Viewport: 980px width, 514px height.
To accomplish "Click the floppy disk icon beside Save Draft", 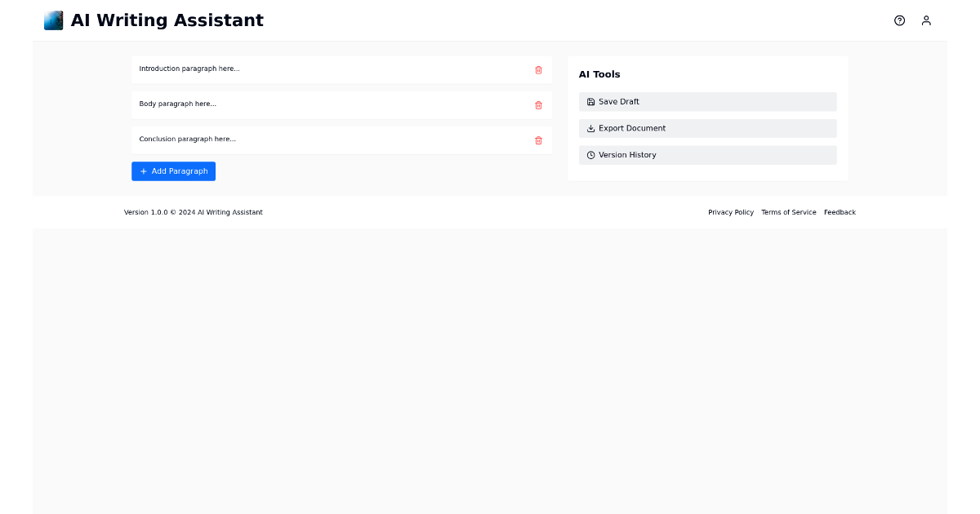I will pos(590,101).
